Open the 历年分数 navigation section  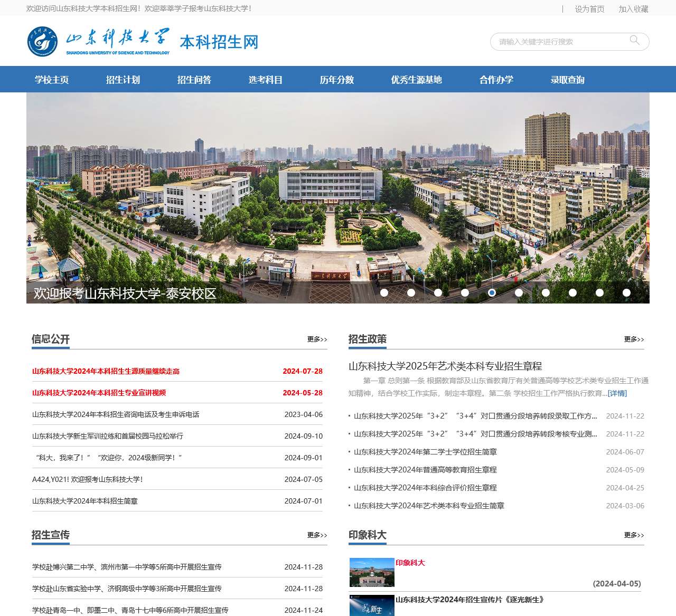[x=337, y=80]
